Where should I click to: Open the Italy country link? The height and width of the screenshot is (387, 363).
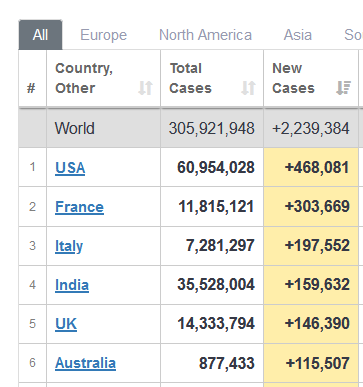point(69,246)
